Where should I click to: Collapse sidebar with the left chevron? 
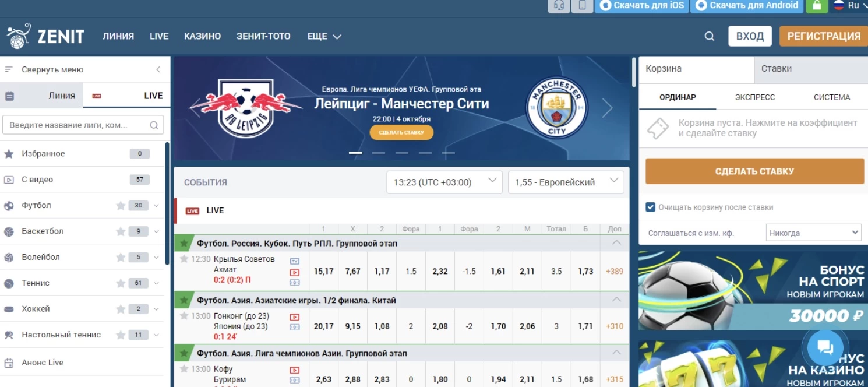coord(158,69)
